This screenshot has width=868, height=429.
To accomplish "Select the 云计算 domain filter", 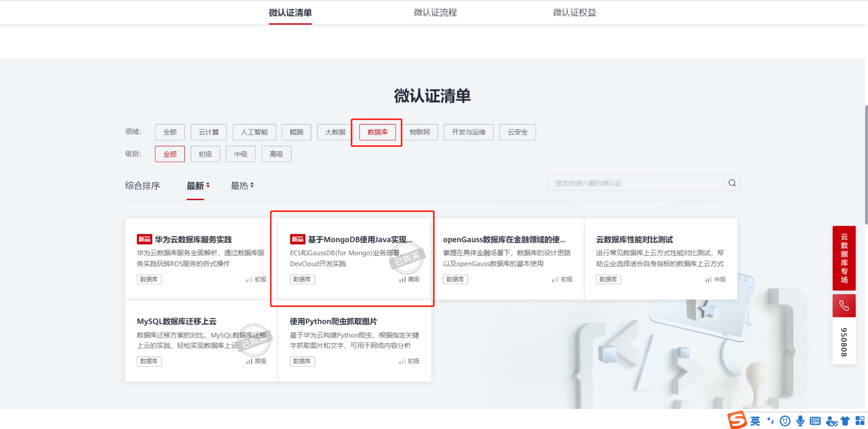I will click(x=209, y=132).
